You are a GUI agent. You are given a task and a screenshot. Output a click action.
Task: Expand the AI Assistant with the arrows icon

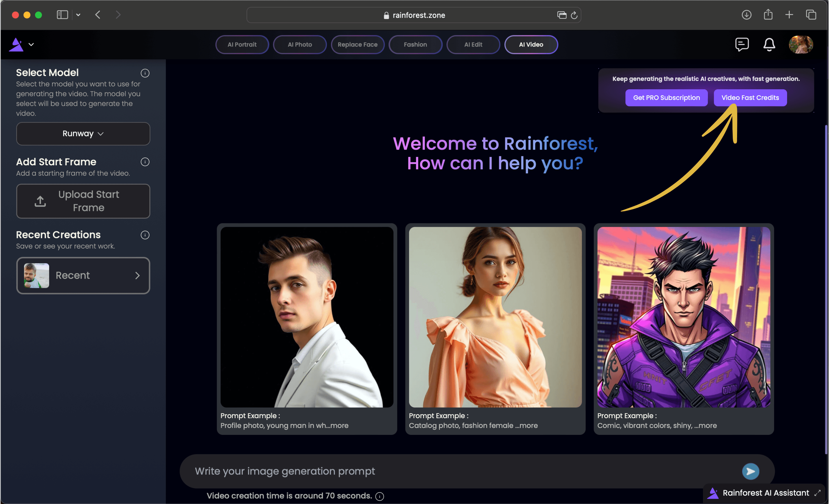(x=817, y=492)
